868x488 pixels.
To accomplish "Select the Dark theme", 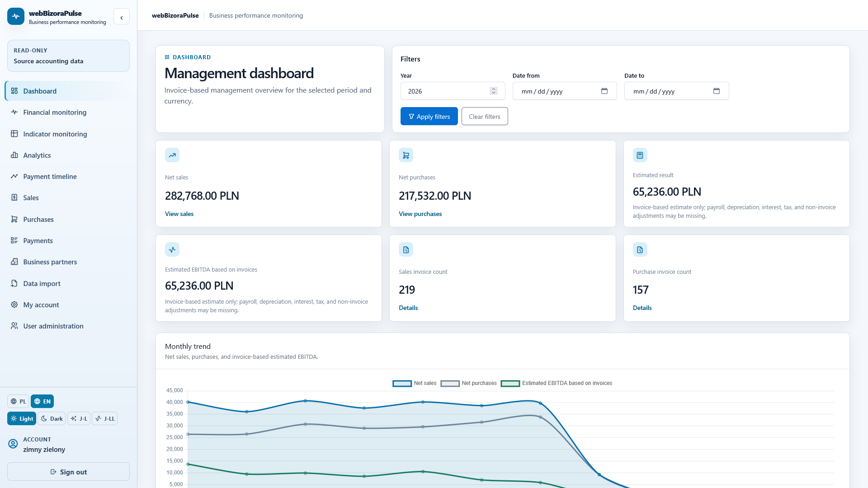I will tap(52, 418).
